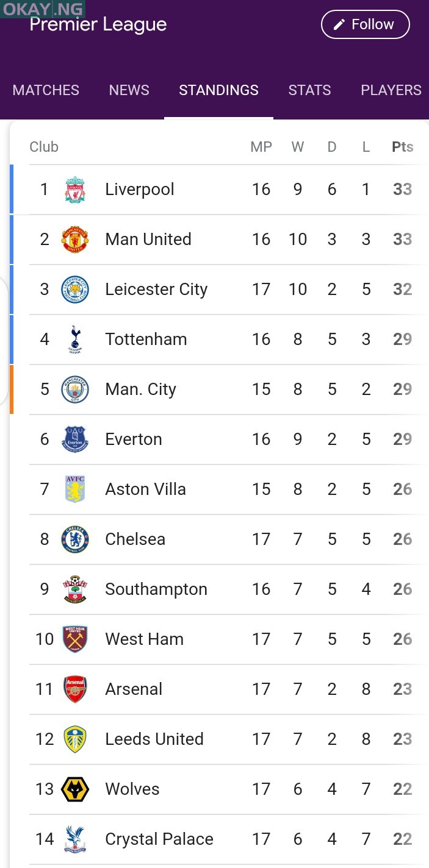Screen dimensions: 429x868
Task: Click the Pts column header
Action: [402, 147]
